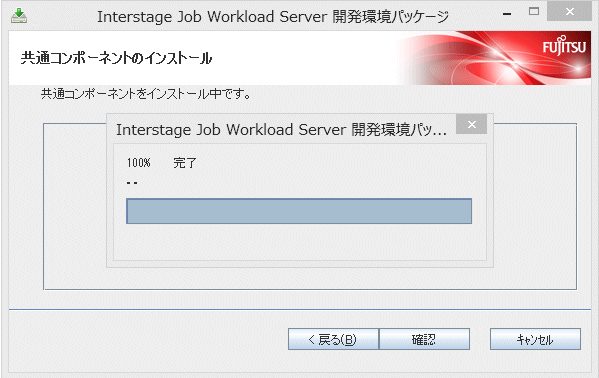Click the installer icon in title bar
This screenshot has height=378, width=599.
click(19, 16)
